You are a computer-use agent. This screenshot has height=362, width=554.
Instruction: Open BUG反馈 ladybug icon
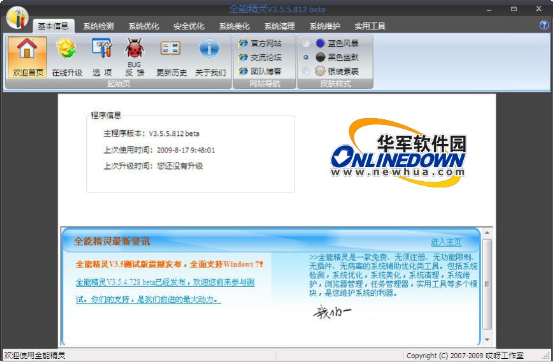point(134,57)
